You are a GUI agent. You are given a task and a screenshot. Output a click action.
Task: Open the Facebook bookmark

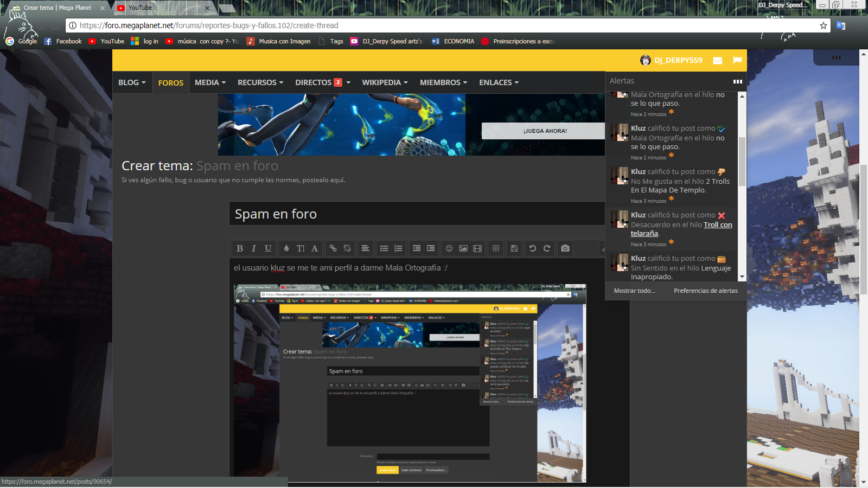click(63, 41)
